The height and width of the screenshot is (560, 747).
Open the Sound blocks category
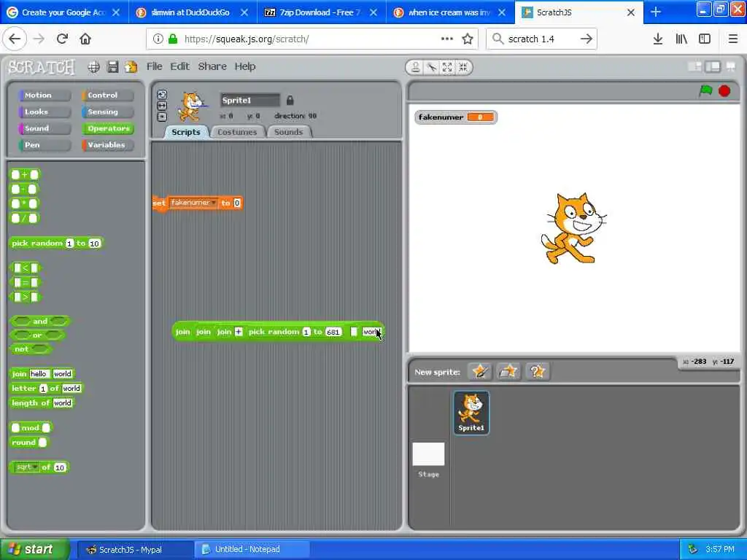pos(44,128)
